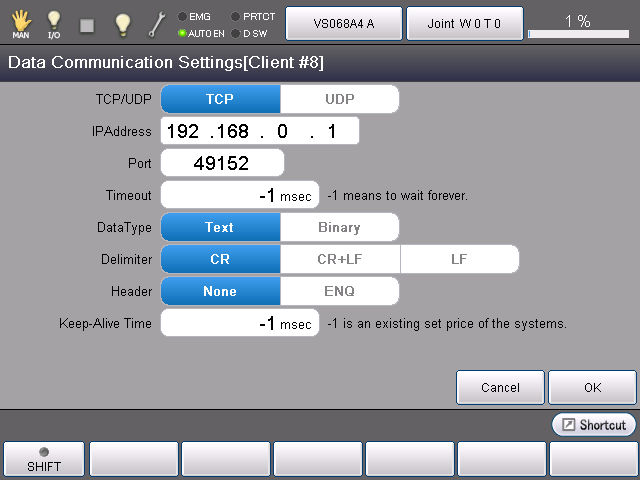Switch DataType to Binary
The width and height of the screenshot is (640, 480).
pos(339,227)
